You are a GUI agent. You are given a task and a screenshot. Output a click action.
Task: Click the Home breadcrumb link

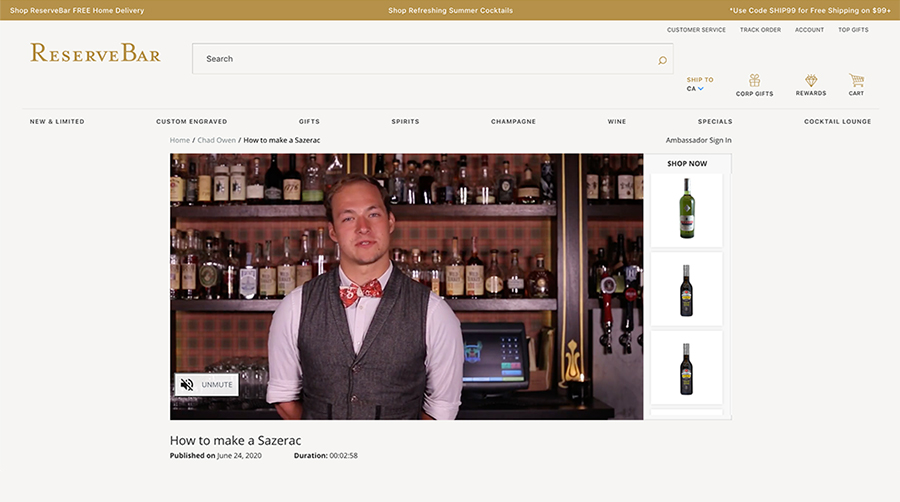click(x=180, y=140)
